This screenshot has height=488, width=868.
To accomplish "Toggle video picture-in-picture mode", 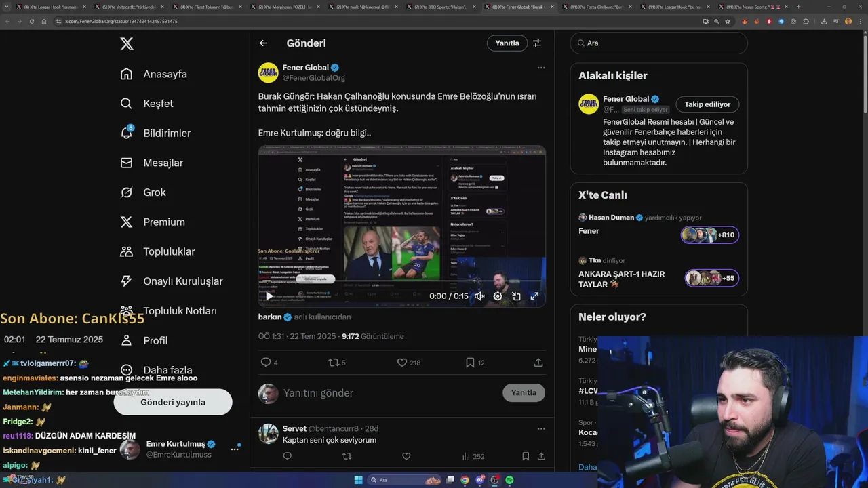I will tap(516, 296).
